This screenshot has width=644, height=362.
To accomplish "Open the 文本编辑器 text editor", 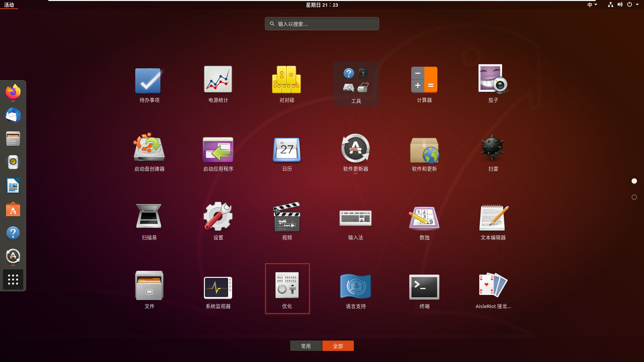I will (x=493, y=219).
